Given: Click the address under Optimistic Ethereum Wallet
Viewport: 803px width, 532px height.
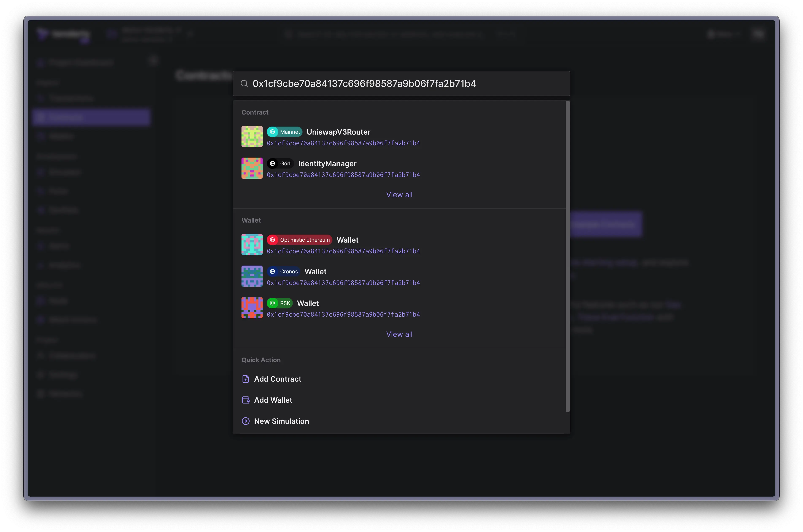Looking at the screenshot, I should pyautogui.click(x=343, y=251).
